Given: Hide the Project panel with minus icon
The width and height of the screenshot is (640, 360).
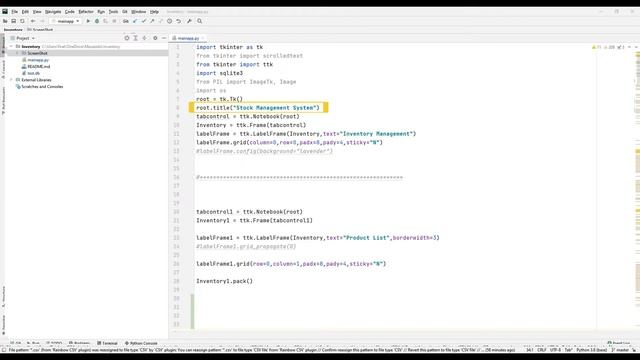Looking at the screenshot, I should 164,38.
